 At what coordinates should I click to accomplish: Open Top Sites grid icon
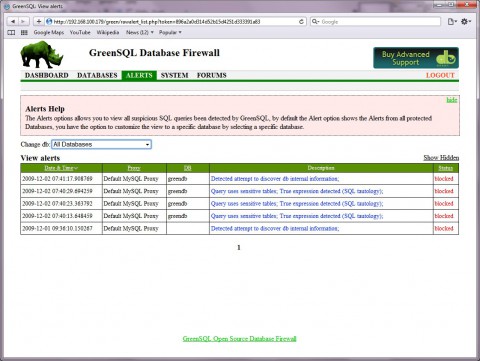(24, 33)
